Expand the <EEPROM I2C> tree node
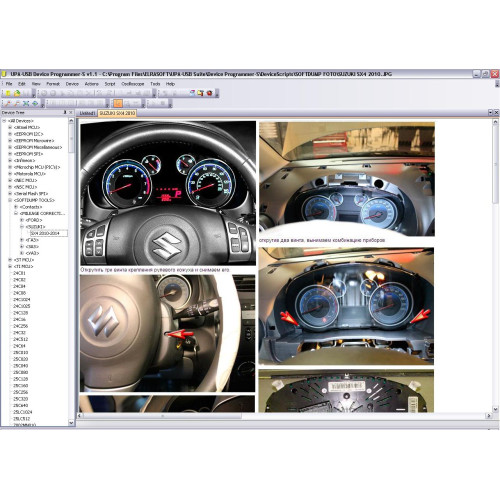 [10, 134]
